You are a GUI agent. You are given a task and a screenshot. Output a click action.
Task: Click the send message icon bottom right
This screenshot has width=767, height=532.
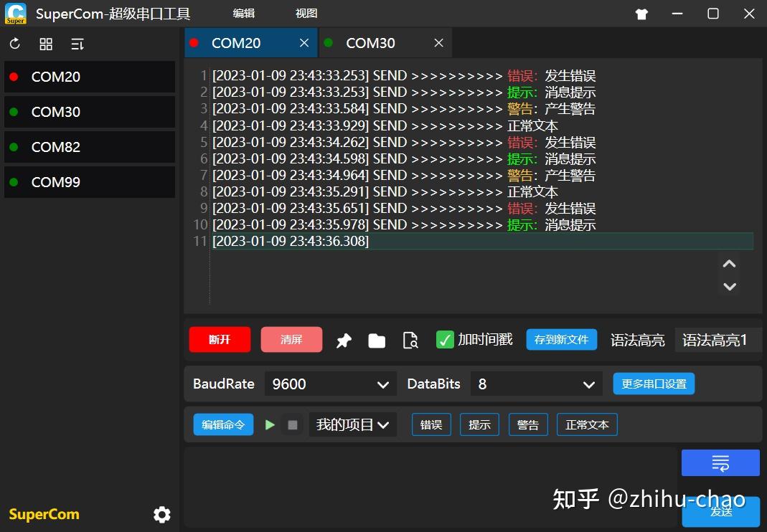[x=720, y=462]
